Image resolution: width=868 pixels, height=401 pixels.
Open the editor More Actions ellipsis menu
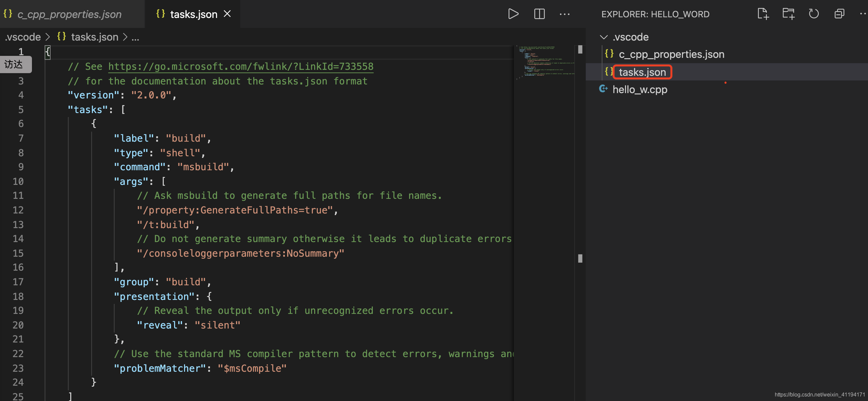click(564, 14)
